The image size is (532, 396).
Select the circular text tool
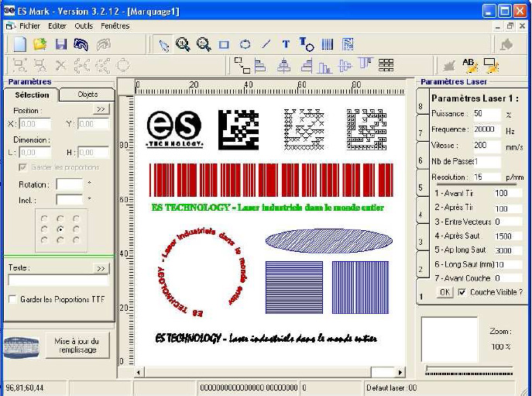[307, 44]
